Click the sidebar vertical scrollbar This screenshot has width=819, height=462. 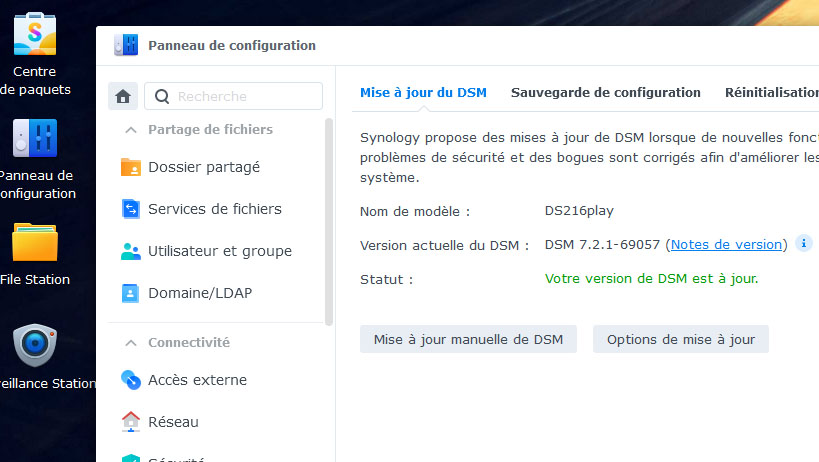(329, 222)
